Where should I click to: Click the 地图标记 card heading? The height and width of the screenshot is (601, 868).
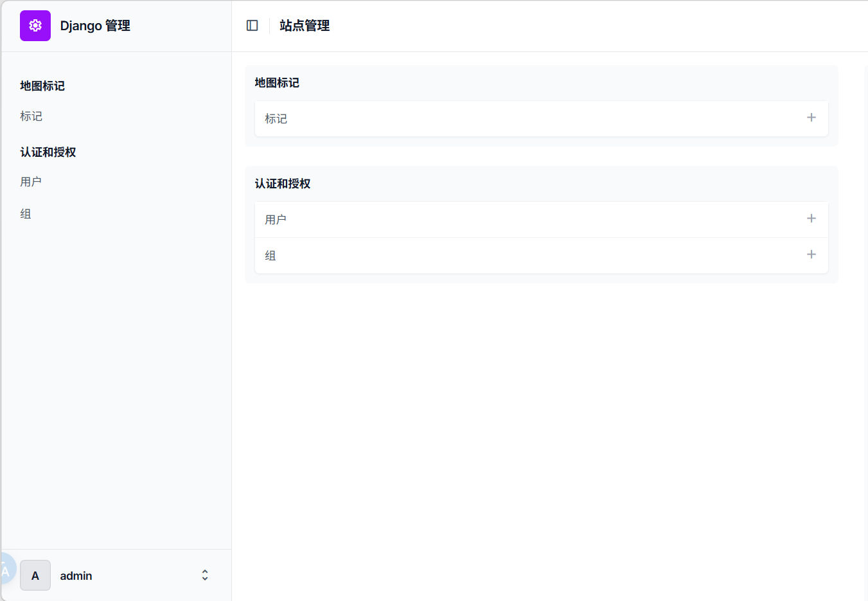[277, 83]
